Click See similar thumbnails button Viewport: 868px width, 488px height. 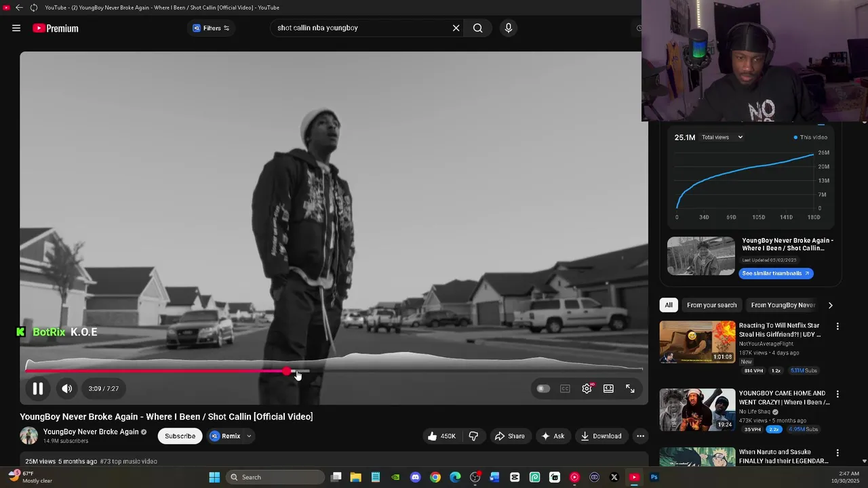coord(776,273)
